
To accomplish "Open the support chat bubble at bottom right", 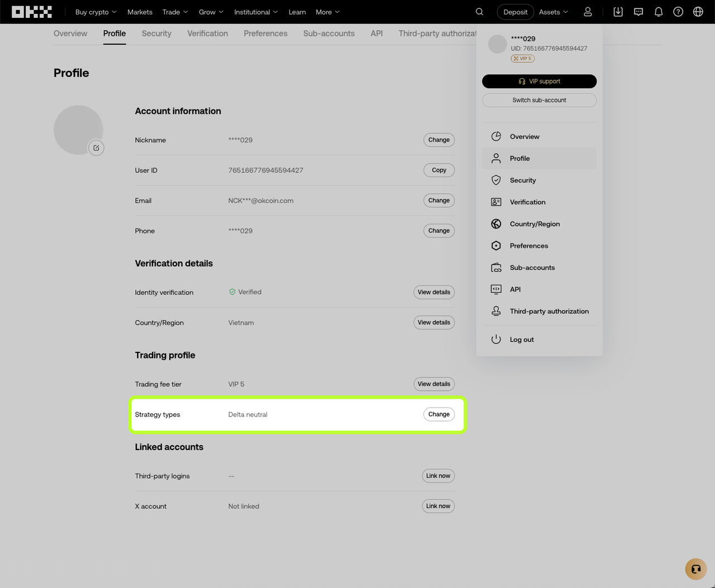I will point(695,569).
